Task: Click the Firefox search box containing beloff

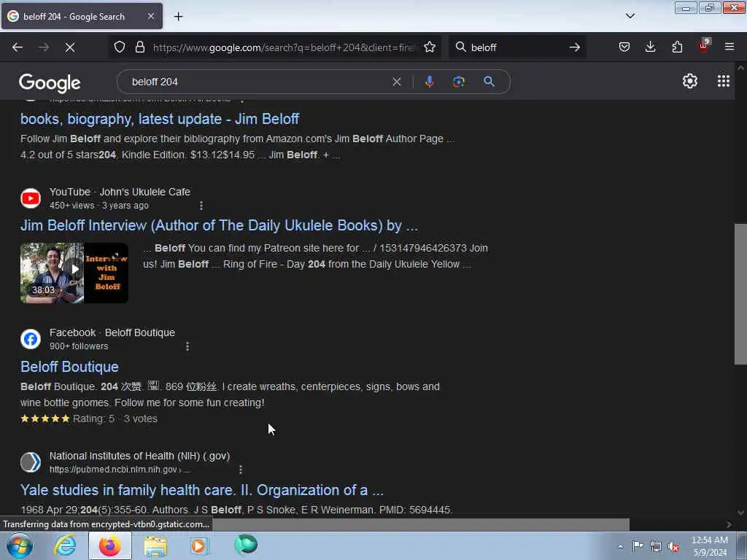Action: tap(517, 47)
